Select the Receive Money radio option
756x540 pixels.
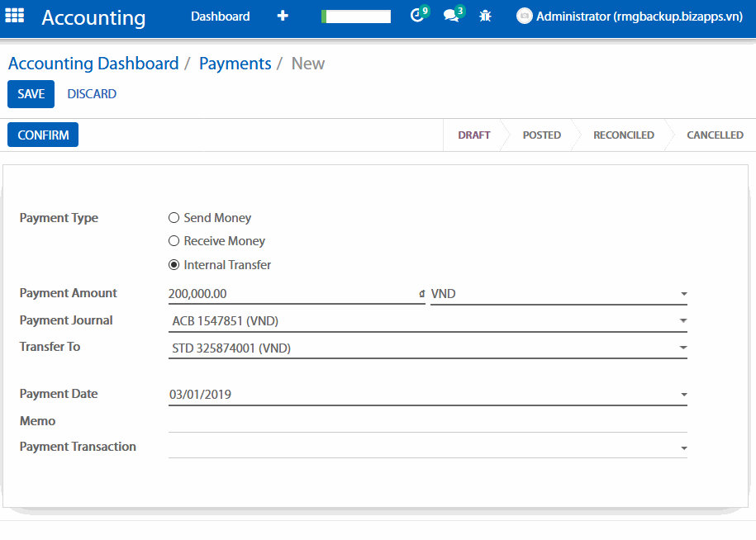[x=174, y=241]
